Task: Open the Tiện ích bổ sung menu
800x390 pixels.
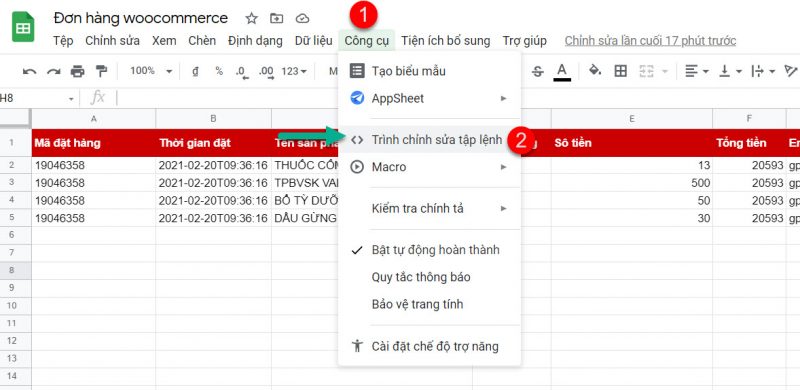Action: click(445, 41)
